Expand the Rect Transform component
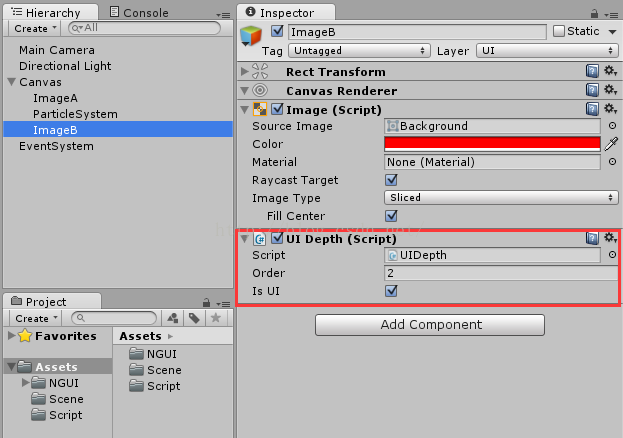This screenshot has height=438, width=623. click(x=245, y=72)
